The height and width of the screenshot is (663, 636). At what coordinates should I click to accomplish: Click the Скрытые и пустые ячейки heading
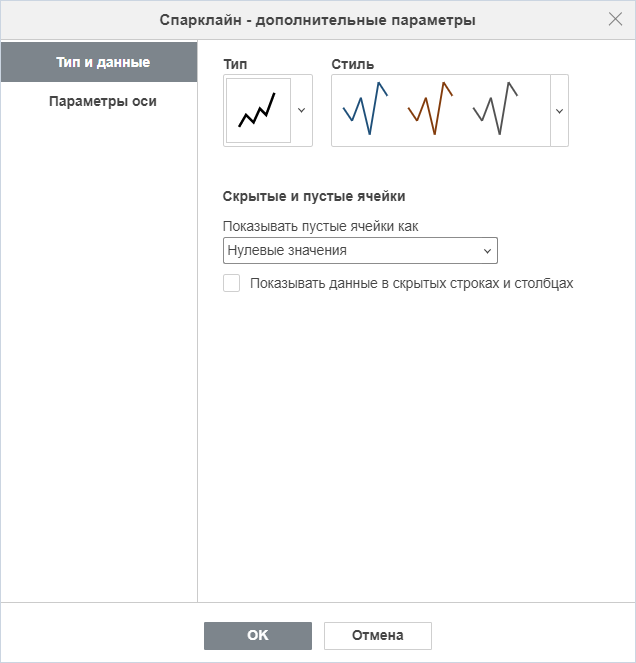click(314, 196)
